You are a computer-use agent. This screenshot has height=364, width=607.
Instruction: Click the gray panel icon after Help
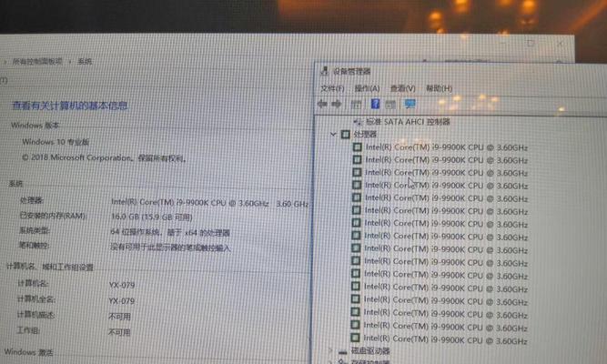390,104
